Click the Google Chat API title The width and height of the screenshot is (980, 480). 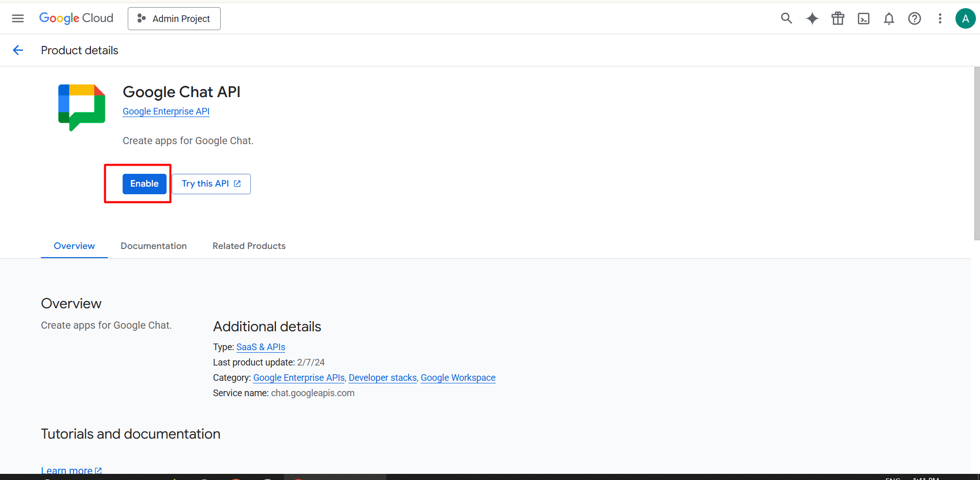181,92
